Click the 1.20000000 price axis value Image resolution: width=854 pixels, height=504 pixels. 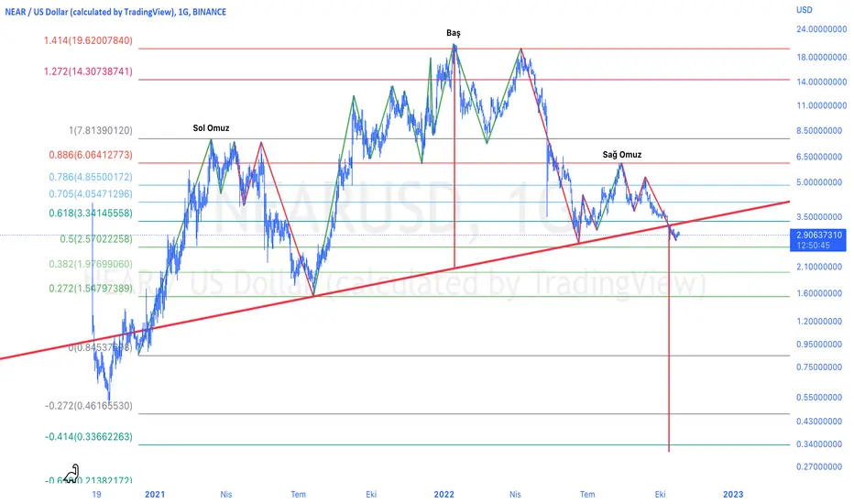pyautogui.click(x=821, y=322)
